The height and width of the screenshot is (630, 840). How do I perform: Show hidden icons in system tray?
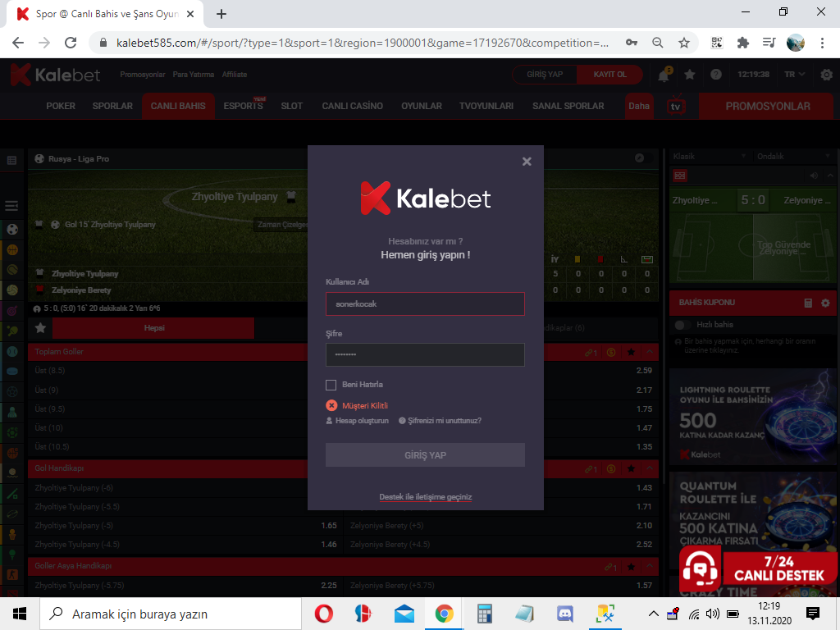653,614
